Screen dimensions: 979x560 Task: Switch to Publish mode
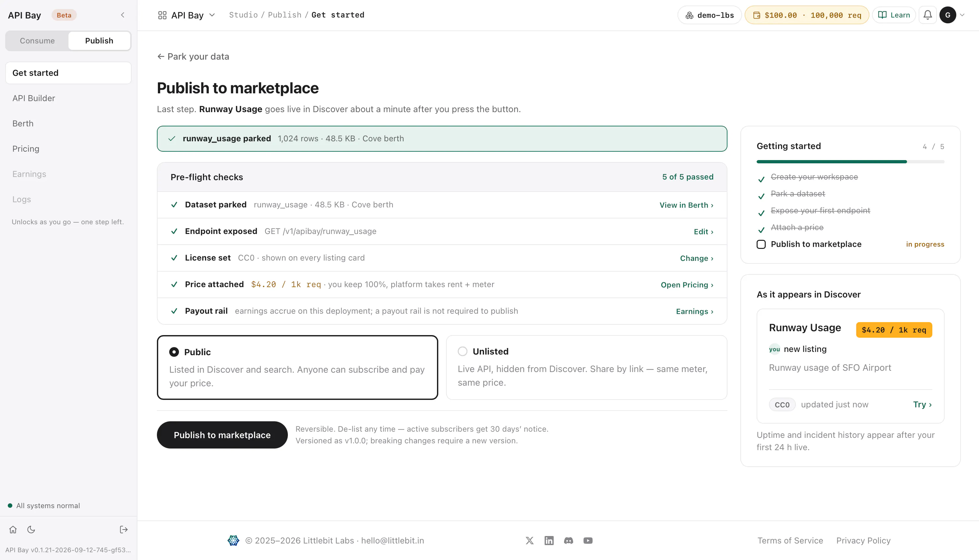(99, 41)
